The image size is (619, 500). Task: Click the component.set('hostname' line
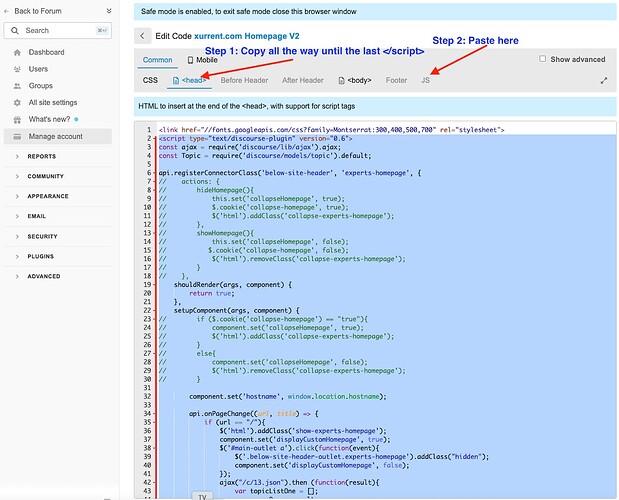[288, 396]
